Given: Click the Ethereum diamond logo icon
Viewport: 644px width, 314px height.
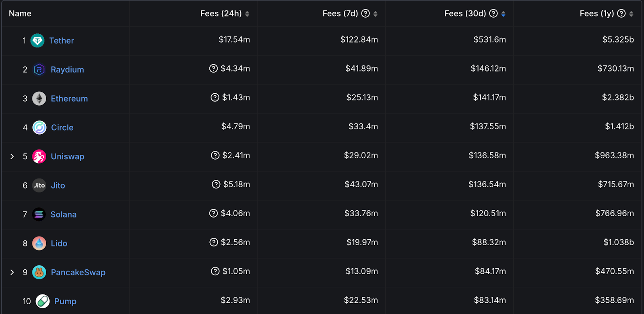Looking at the screenshot, I should pos(39,99).
